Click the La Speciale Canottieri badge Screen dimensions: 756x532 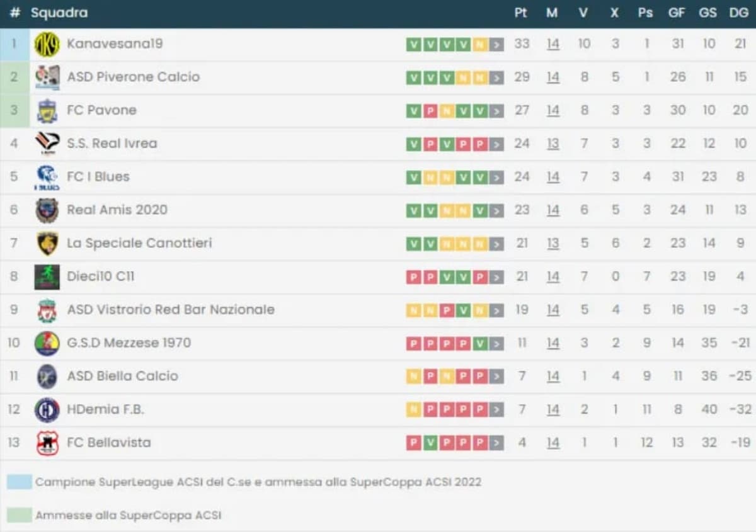pos(47,244)
